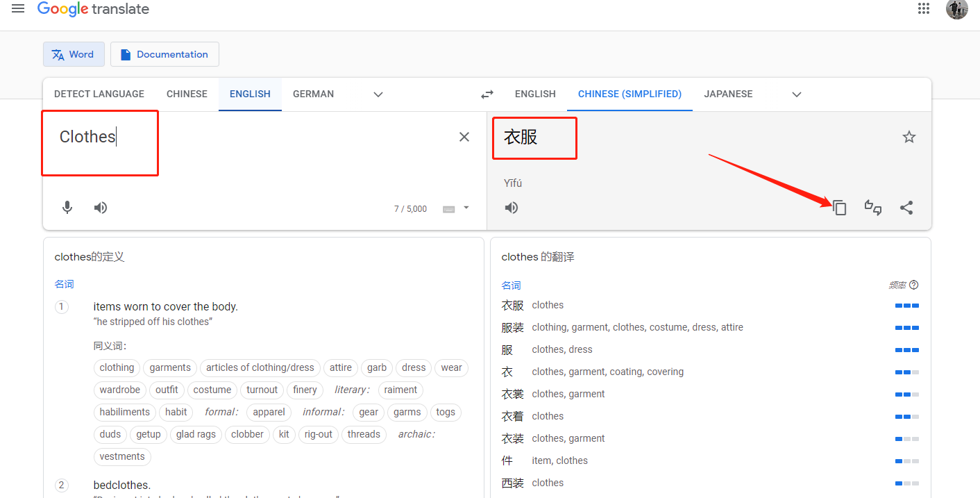Screen dimensions: 980x498
Task: Select Detect Language source tab
Action: (99, 94)
